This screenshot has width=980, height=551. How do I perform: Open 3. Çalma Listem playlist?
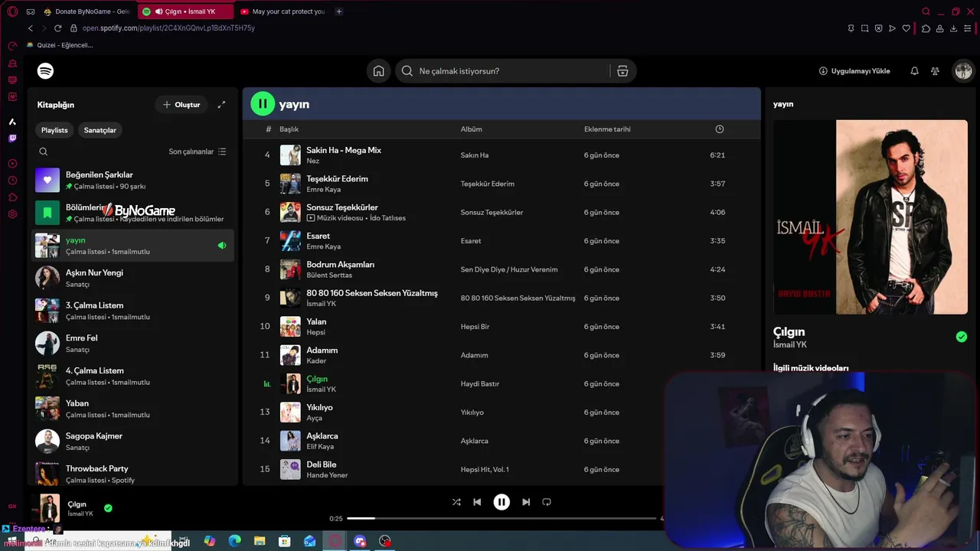[133, 311]
